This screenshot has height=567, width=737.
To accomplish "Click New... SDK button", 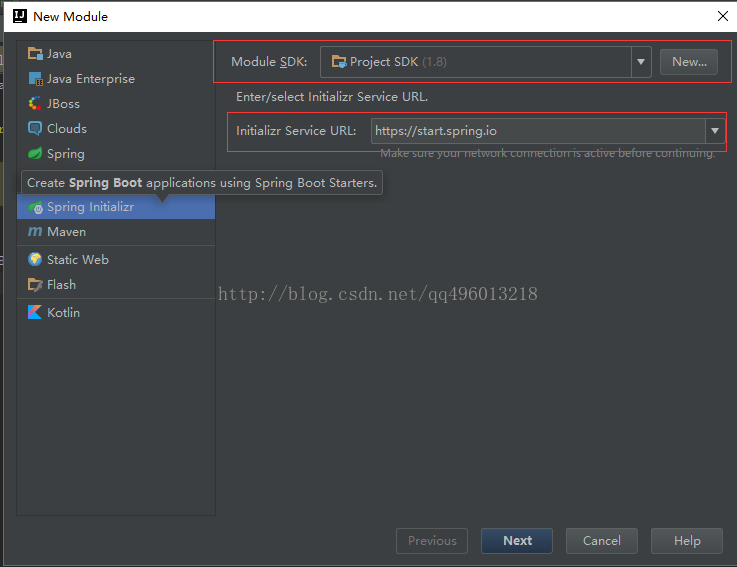I will (x=689, y=62).
